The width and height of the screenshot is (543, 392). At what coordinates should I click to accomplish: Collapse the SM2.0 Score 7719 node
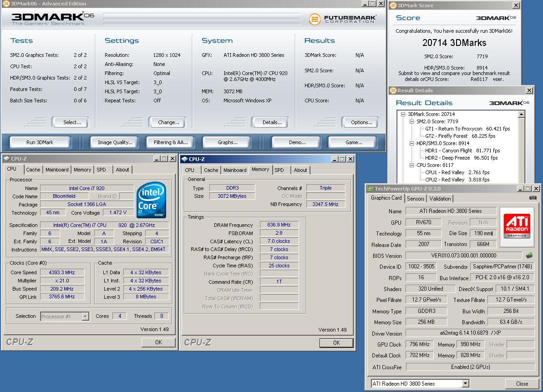pyautogui.click(x=412, y=121)
